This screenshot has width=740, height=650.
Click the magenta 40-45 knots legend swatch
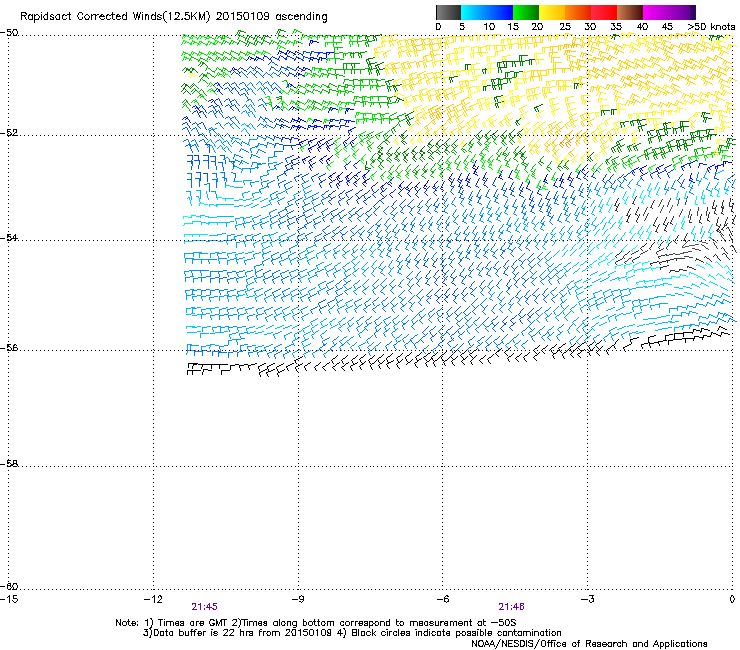point(656,12)
